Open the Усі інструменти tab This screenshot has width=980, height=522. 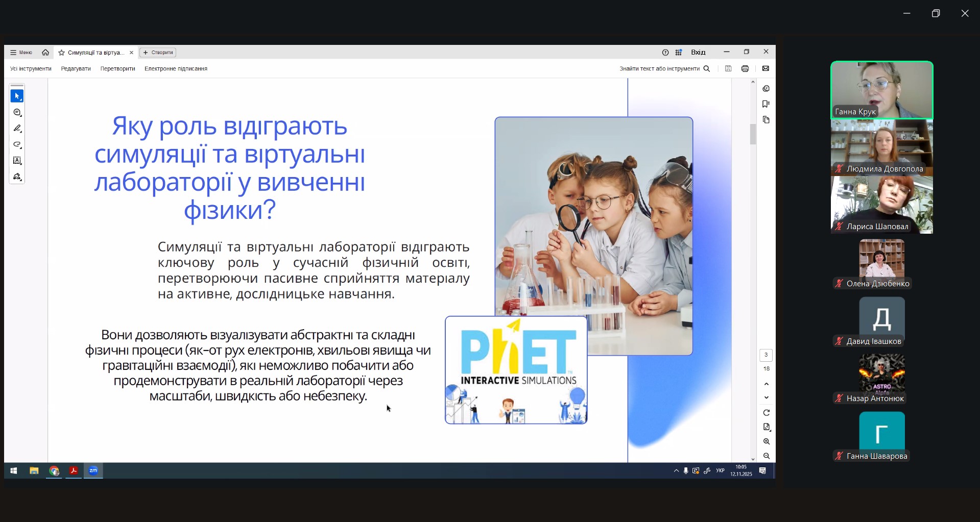tap(31, 68)
